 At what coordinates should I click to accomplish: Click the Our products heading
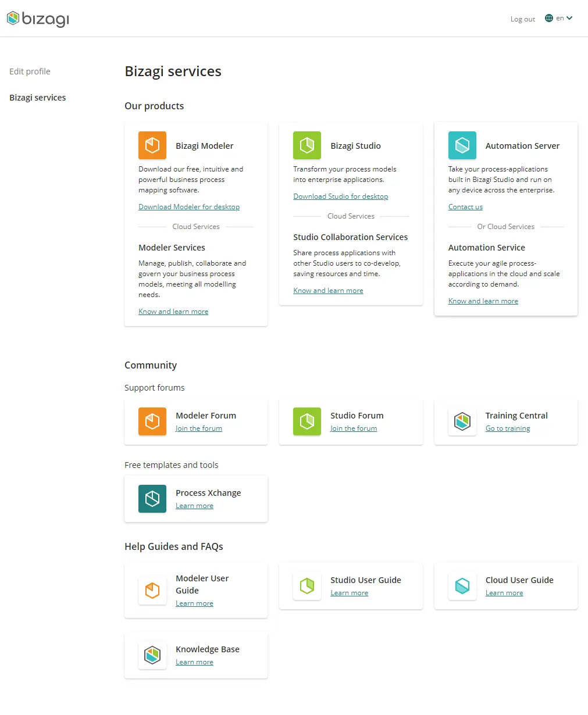[154, 106]
